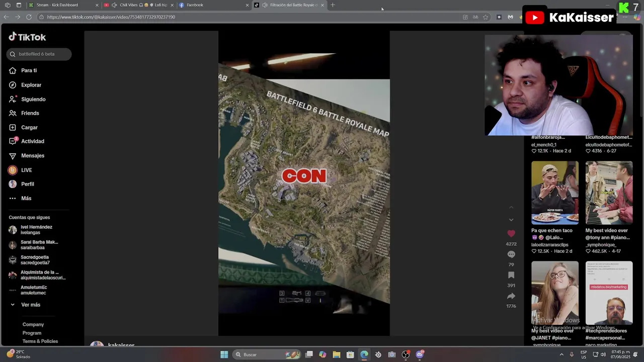
Task: Open the Company footer link
Action: click(33, 324)
